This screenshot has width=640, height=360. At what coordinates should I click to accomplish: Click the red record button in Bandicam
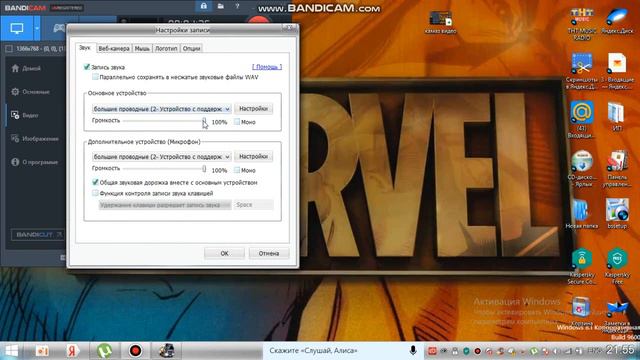point(259,20)
